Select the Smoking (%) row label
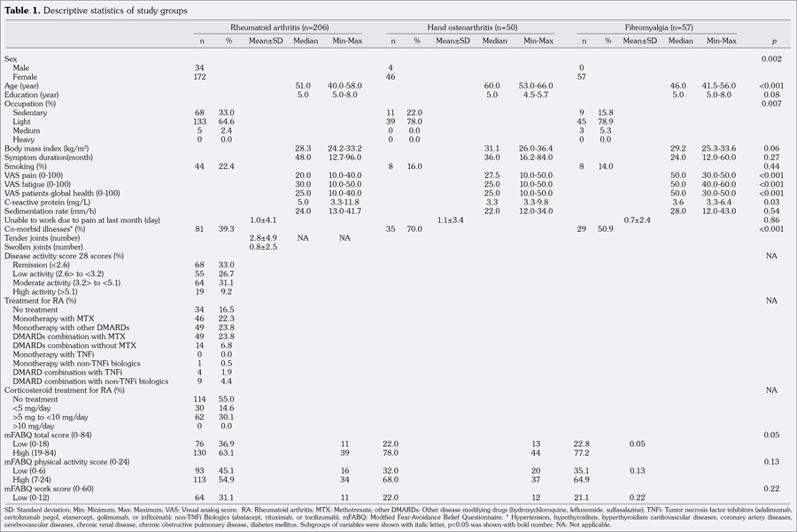Image resolution: width=797 pixels, height=532 pixels. (x=28, y=166)
